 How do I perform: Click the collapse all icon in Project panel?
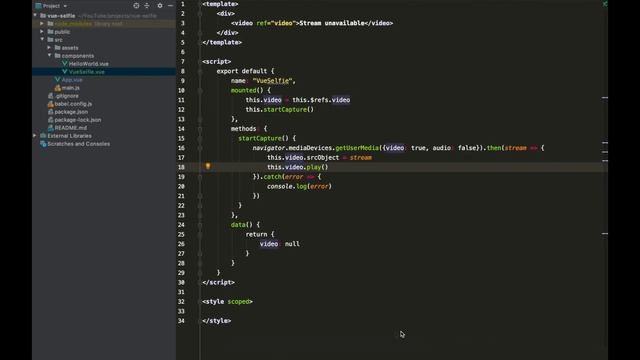[147, 6]
